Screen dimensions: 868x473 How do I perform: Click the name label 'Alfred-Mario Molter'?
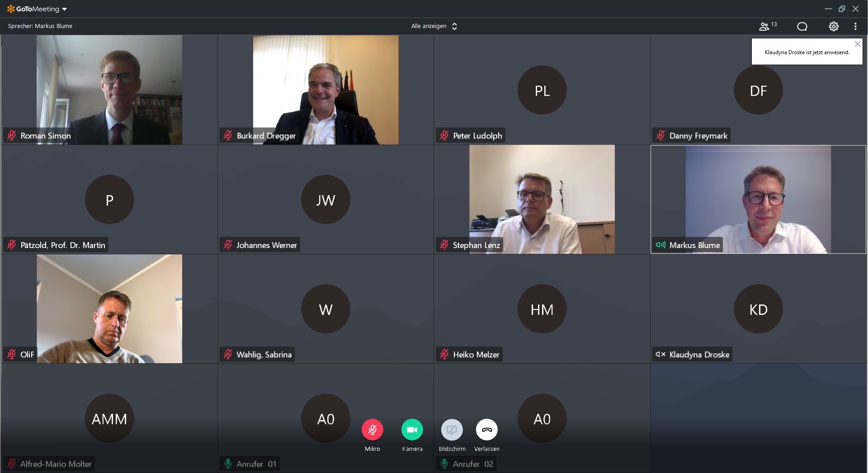[56, 464]
